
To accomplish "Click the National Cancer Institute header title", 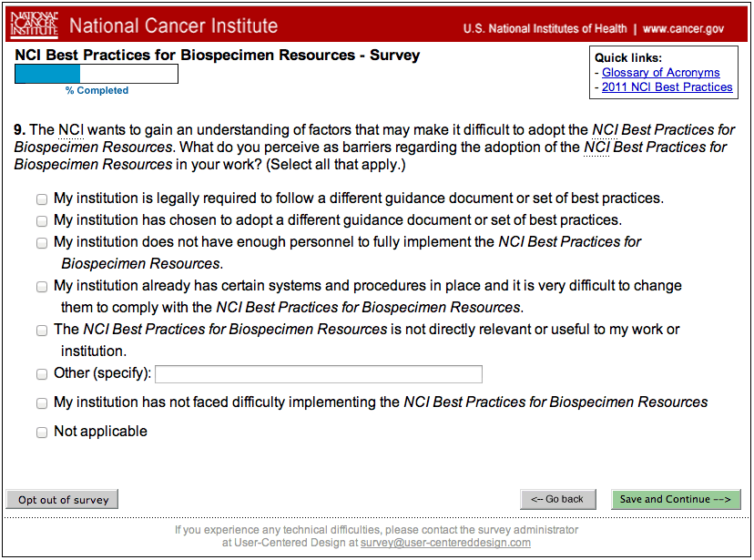I will tap(173, 26).
